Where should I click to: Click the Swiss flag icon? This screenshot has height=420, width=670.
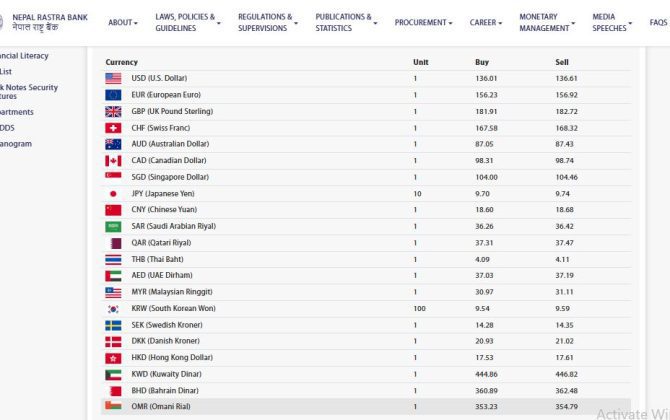tap(113, 128)
